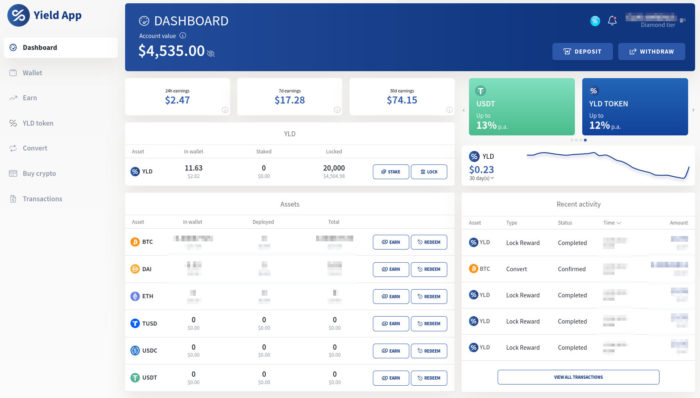Go to next promo card arrow
The image size is (700, 398).
click(693, 110)
